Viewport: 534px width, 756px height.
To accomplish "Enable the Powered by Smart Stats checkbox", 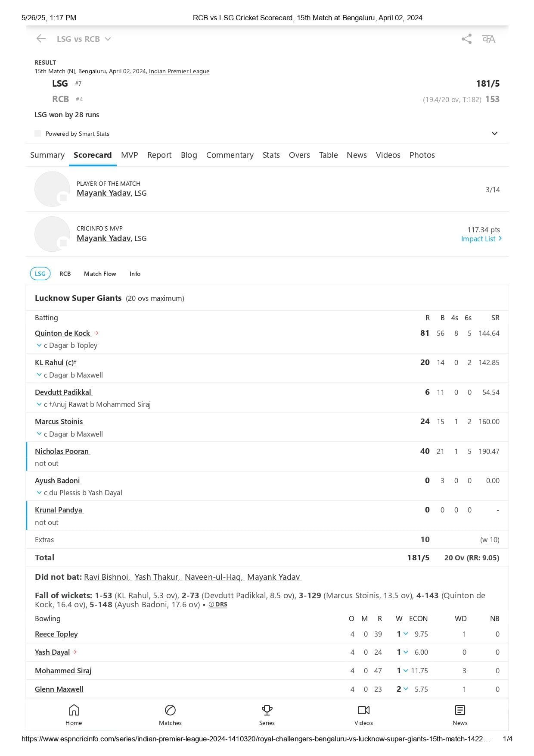I will point(37,134).
